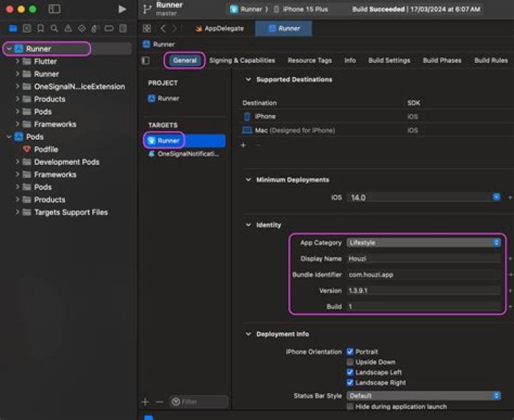Expand Targets Support Files folder
This screenshot has width=514, height=420.
(x=17, y=212)
